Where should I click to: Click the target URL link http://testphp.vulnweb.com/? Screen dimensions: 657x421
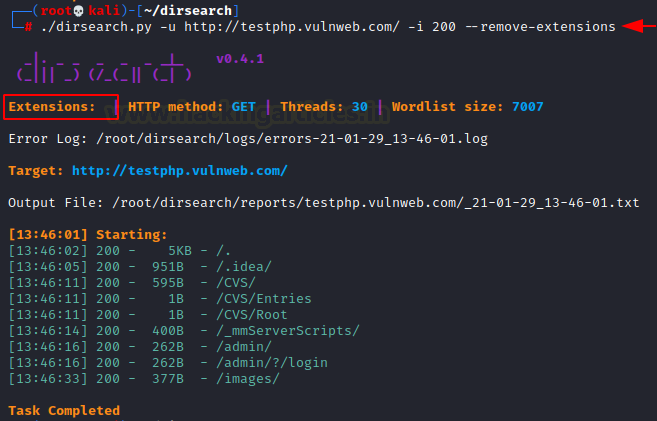pos(180,171)
